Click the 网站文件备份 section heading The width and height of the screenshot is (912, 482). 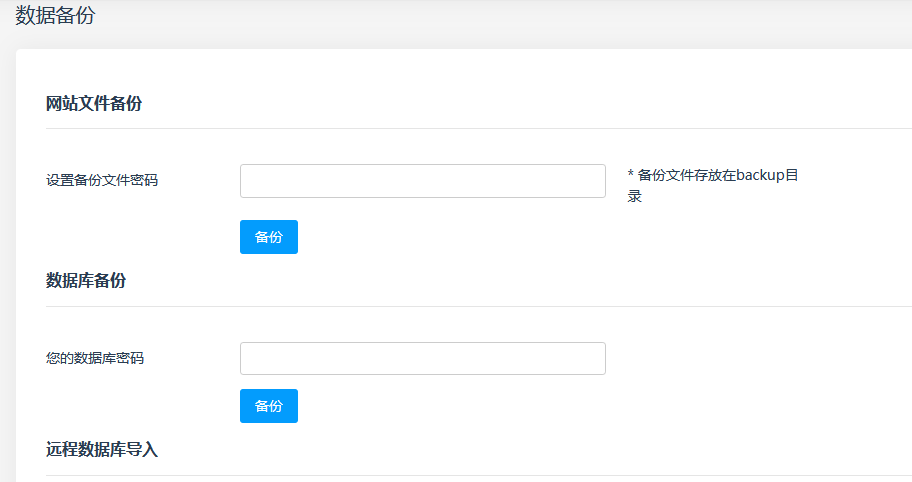coord(94,103)
